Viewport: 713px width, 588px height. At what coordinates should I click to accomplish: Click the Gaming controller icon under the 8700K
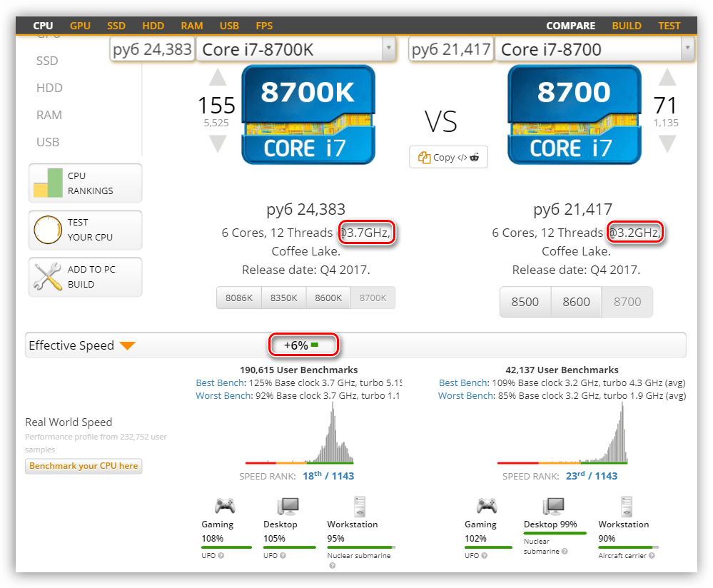click(x=225, y=506)
